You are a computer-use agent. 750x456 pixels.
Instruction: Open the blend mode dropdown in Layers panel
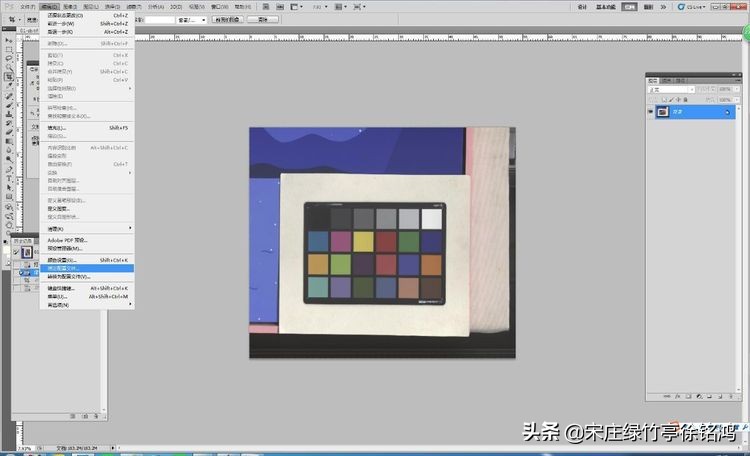pos(671,89)
